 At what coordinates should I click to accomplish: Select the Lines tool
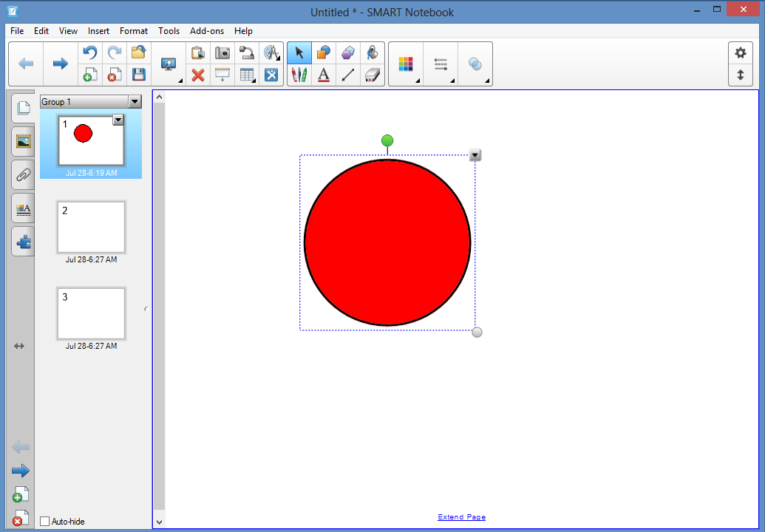coord(348,75)
